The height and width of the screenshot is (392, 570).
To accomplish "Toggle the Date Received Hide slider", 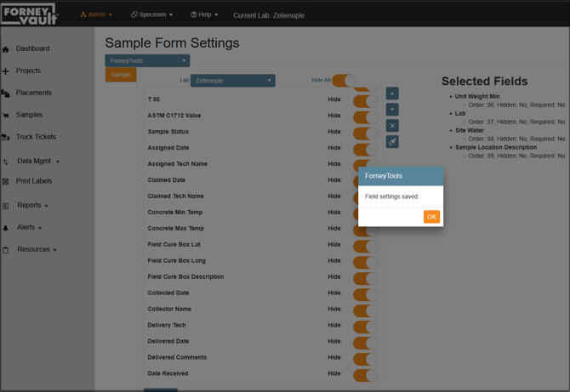I will point(366,374).
